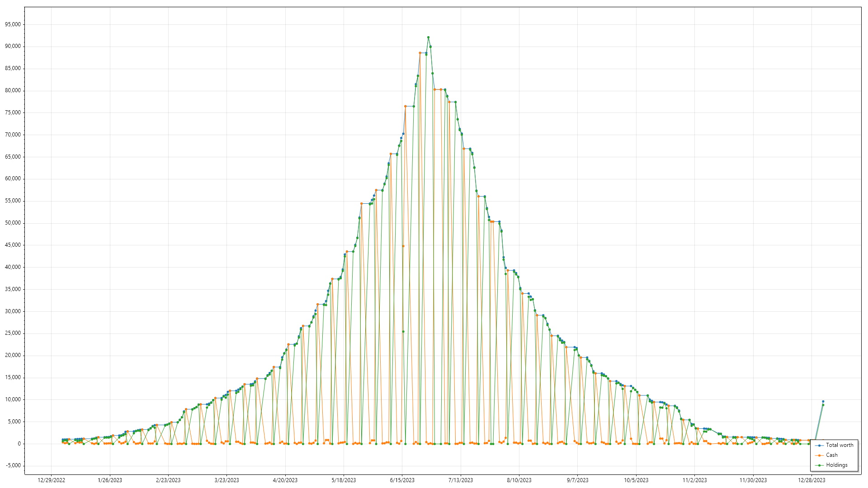Click the 12/29/2022 x-axis date label

click(x=51, y=480)
